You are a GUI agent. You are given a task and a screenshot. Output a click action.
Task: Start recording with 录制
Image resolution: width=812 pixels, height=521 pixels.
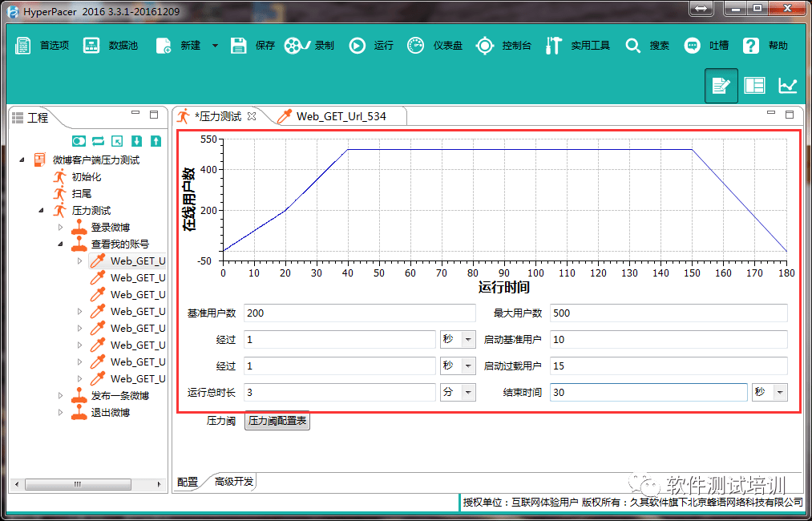[309, 46]
